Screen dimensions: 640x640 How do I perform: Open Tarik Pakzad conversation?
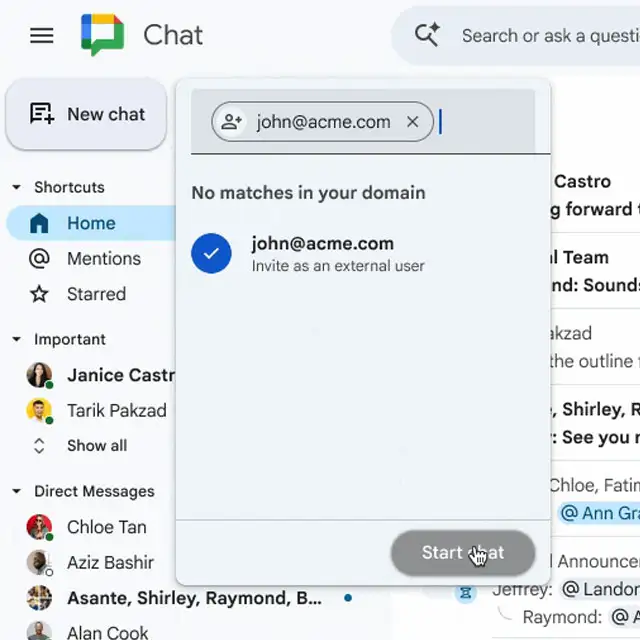117,411
